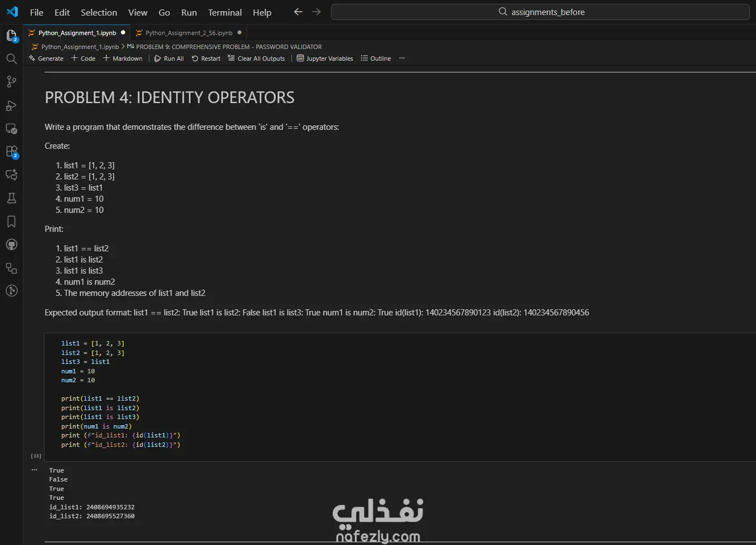This screenshot has height=545, width=756.
Task: Open the Source Control view
Action: 11,82
